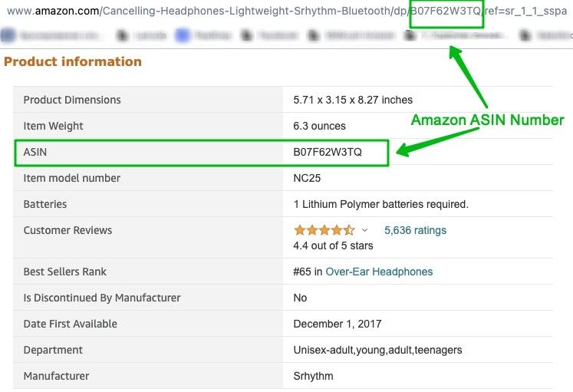Open the 5,636 ratings link

[x=415, y=230]
